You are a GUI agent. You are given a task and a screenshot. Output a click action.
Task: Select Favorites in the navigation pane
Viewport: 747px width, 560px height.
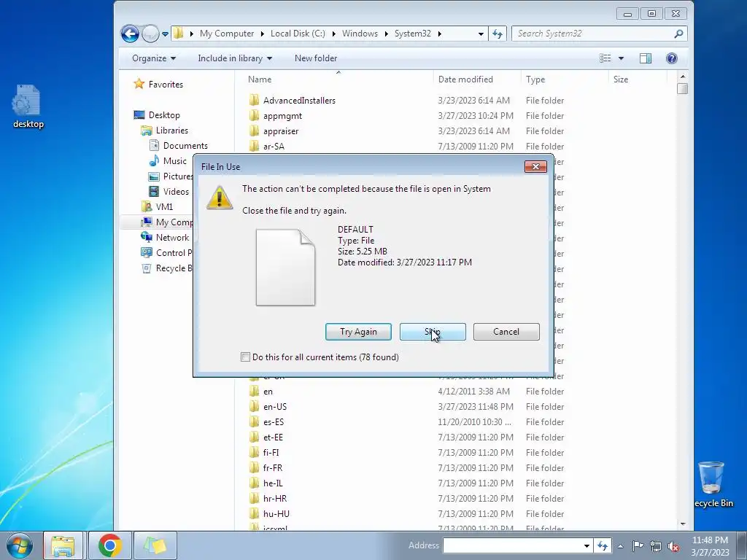(x=158, y=85)
